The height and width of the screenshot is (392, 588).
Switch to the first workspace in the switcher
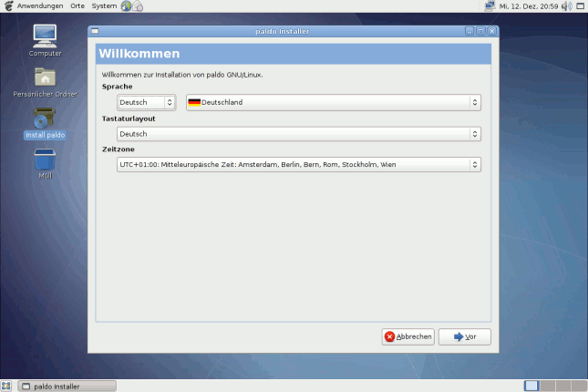point(531,386)
